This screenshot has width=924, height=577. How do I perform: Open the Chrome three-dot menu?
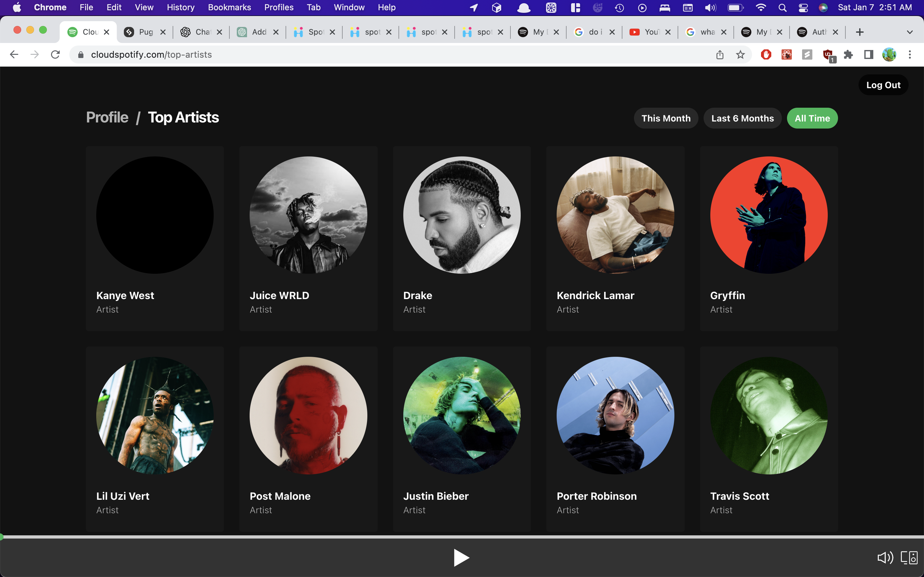pyautogui.click(x=910, y=54)
